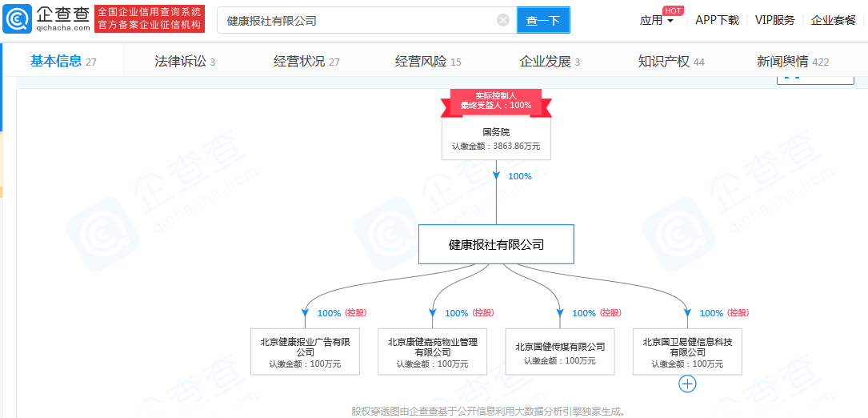Open the 应用 dropdown menu
The width and height of the screenshot is (868, 418).
(657, 21)
